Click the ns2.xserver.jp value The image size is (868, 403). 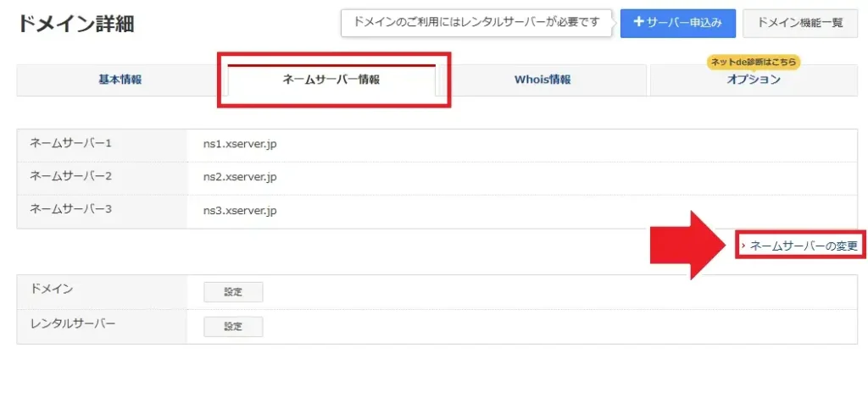pos(239,178)
